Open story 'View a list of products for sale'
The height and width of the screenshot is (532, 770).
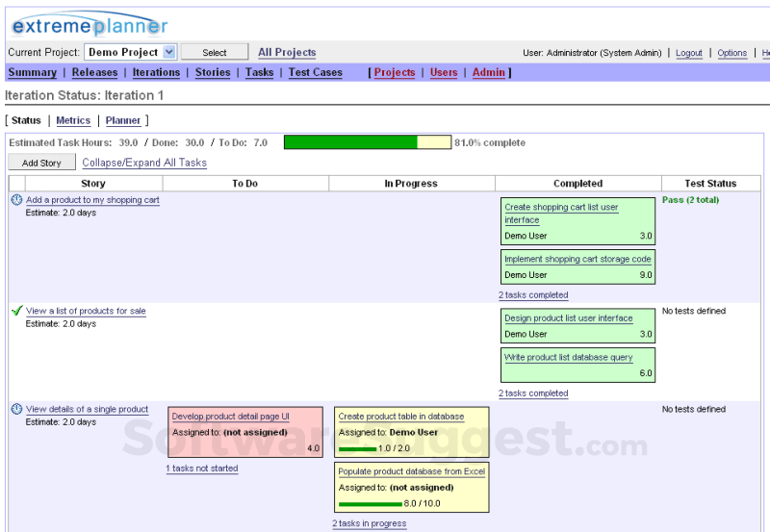86,311
